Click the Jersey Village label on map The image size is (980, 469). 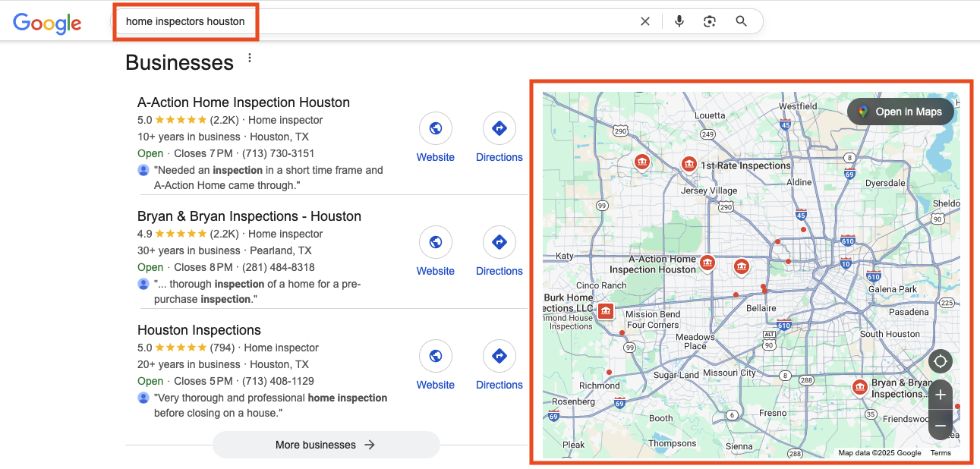pos(709,190)
